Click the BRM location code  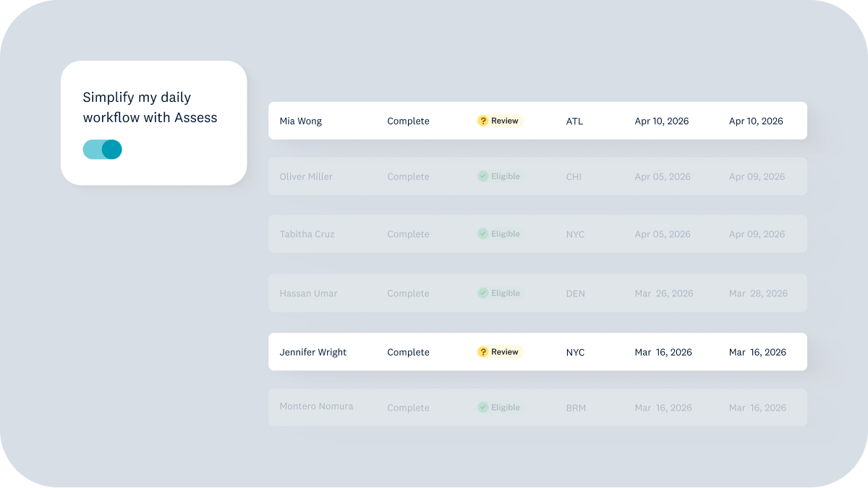coord(576,408)
